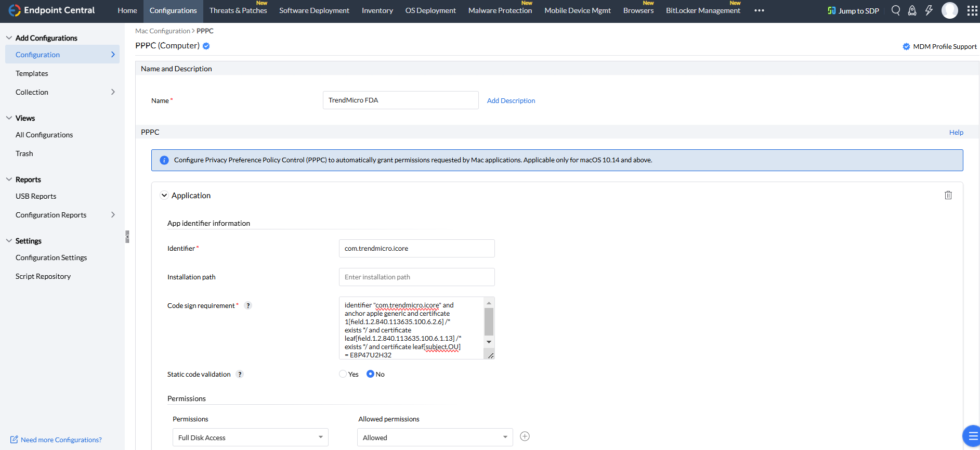980x450 pixels.
Task: Collapse the Application section
Action: click(164, 196)
